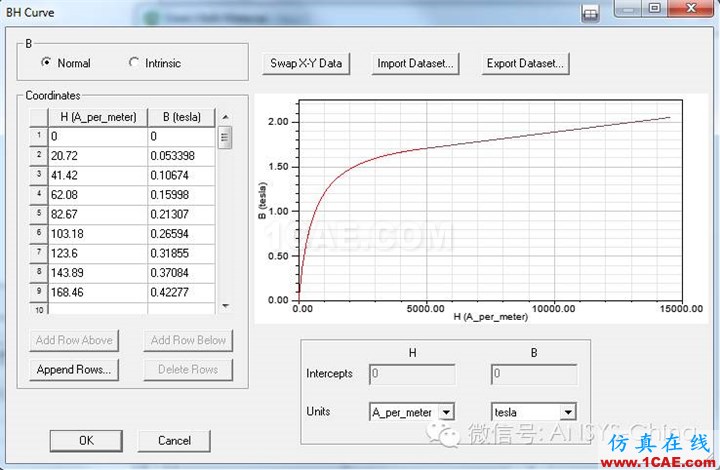Select row header number 1
The image size is (720, 470).
point(39,136)
